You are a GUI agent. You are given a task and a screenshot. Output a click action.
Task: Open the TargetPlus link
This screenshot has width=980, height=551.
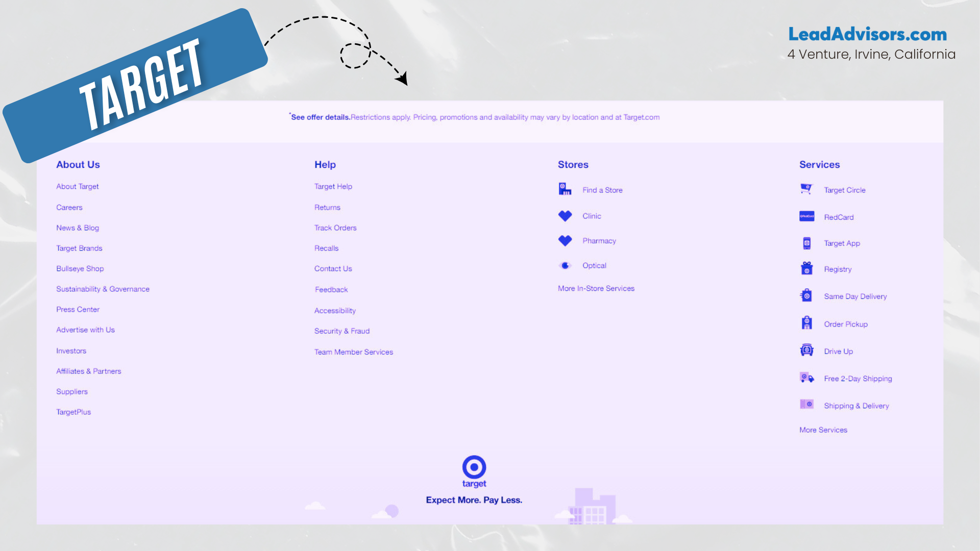coord(73,412)
